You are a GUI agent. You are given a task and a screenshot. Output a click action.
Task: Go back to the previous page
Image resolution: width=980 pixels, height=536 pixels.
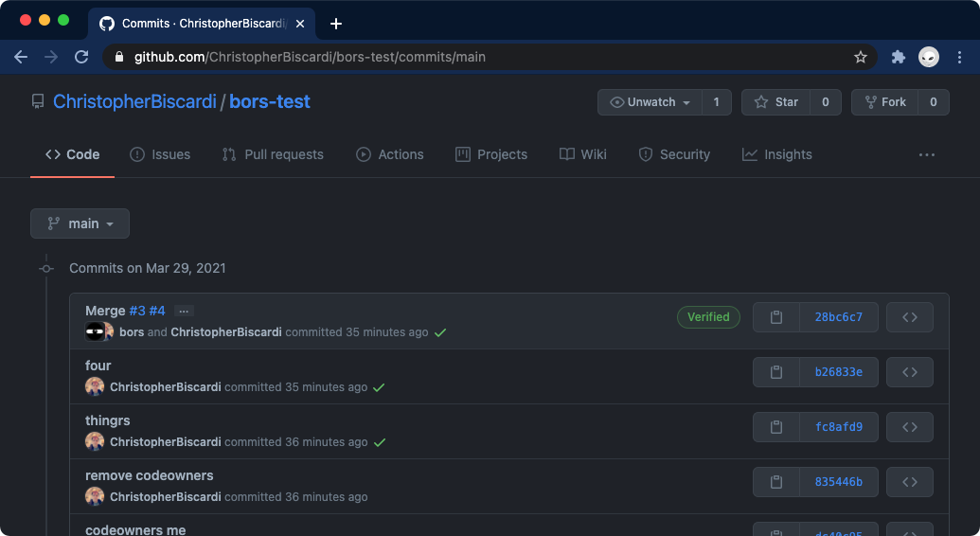[x=21, y=57]
